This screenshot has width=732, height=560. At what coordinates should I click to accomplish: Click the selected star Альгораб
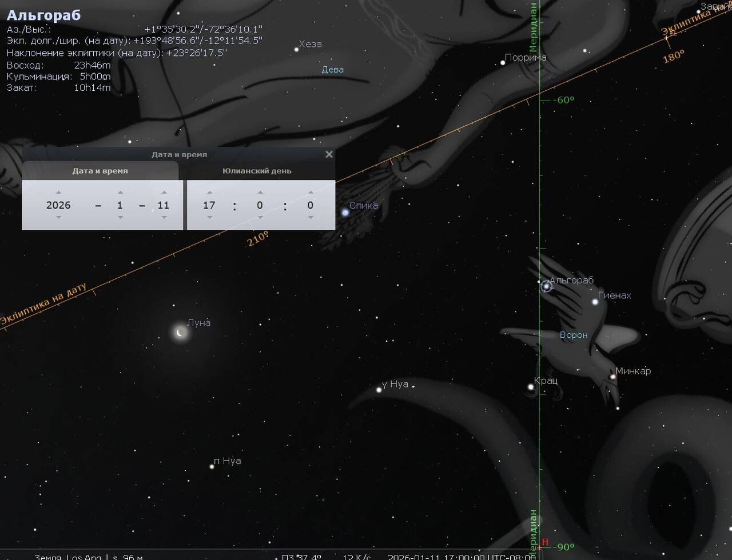tap(546, 286)
